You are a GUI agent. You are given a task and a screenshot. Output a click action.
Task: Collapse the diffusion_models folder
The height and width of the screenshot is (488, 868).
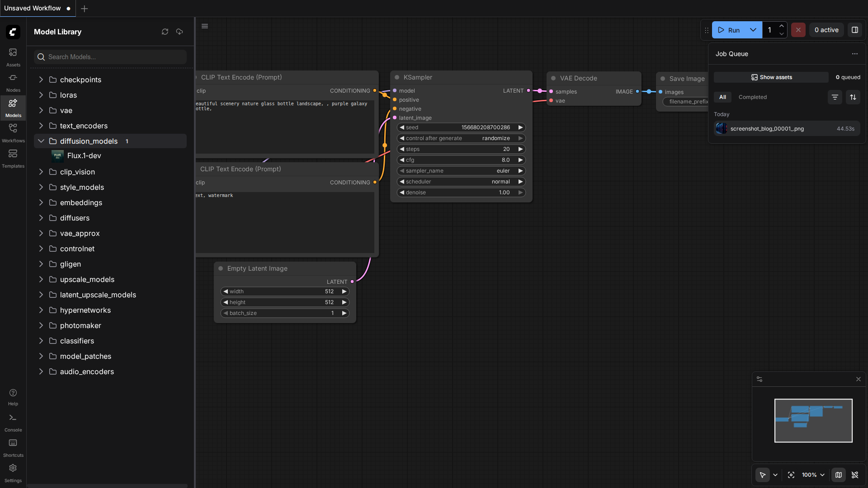point(41,141)
